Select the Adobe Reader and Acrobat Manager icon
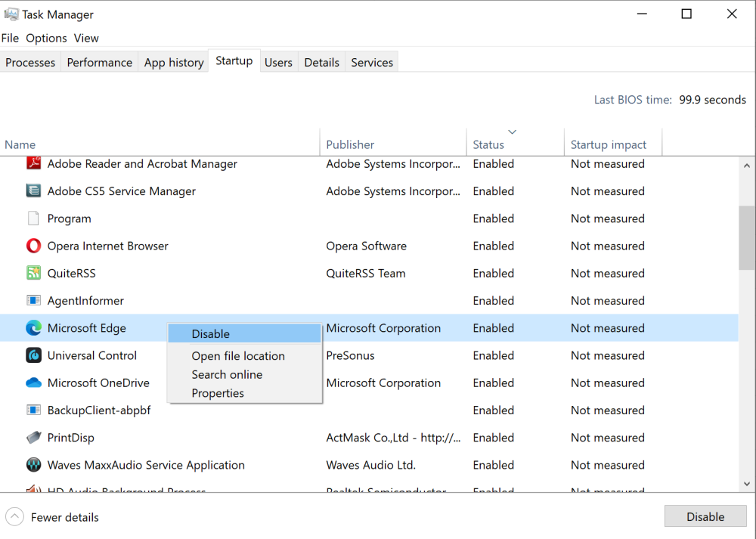The height and width of the screenshot is (539, 756). [x=33, y=163]
